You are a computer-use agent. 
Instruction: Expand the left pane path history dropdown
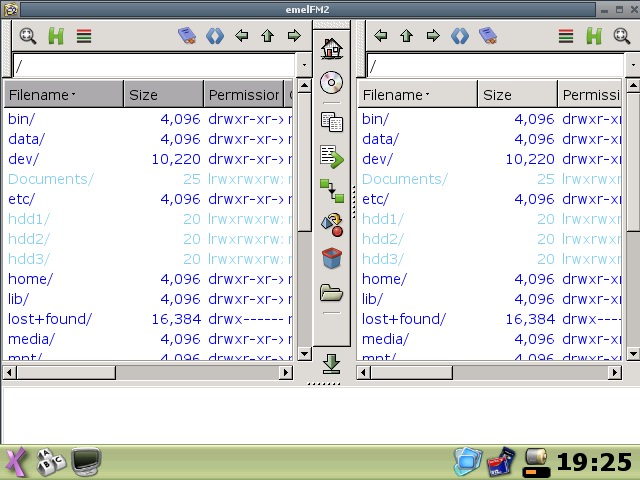[x=304, y=66]
